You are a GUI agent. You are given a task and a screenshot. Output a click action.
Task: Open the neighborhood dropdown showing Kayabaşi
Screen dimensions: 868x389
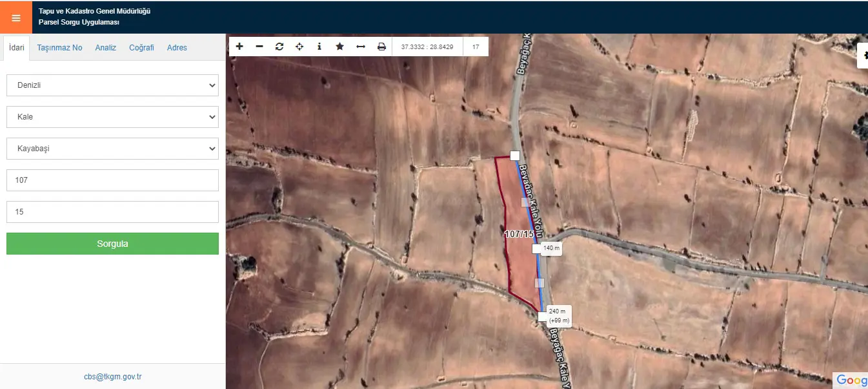[x=112, y=149]
